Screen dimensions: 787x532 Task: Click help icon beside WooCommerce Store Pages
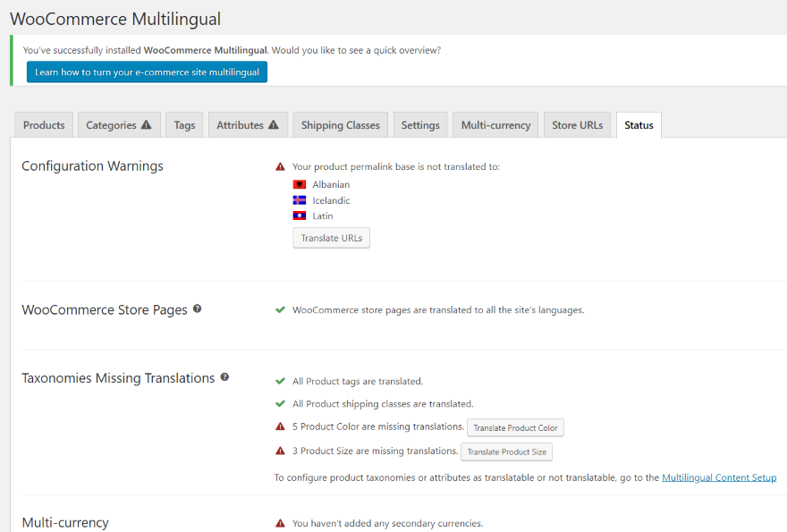197,308
